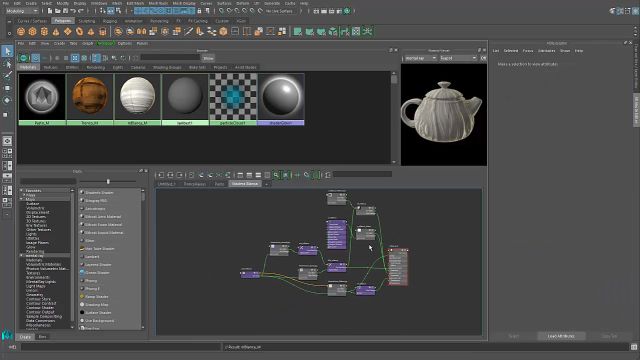Screen dimensions: 640x360
Task: Click the new scene file icon
Action: pyautogui.click(x=49, y=11)
